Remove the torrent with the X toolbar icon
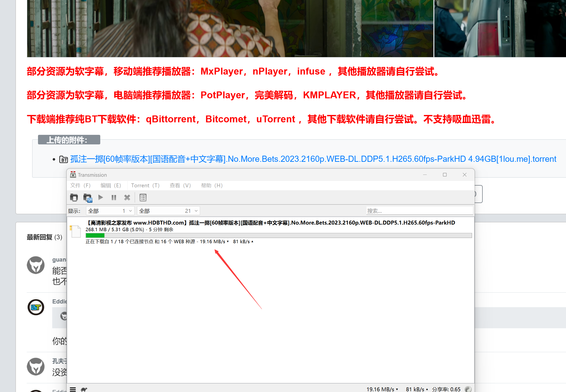Screen dimensions: 566x392 point(127,198)
